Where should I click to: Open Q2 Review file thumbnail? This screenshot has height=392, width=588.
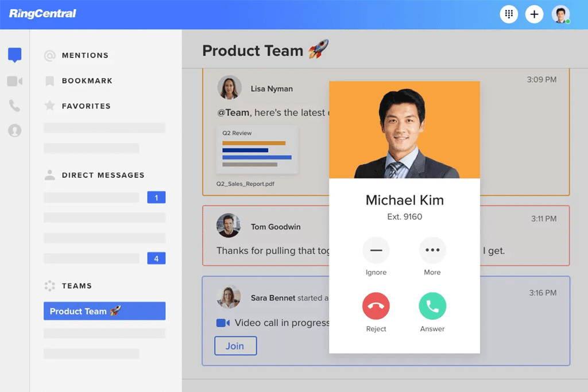coord(257,150)
